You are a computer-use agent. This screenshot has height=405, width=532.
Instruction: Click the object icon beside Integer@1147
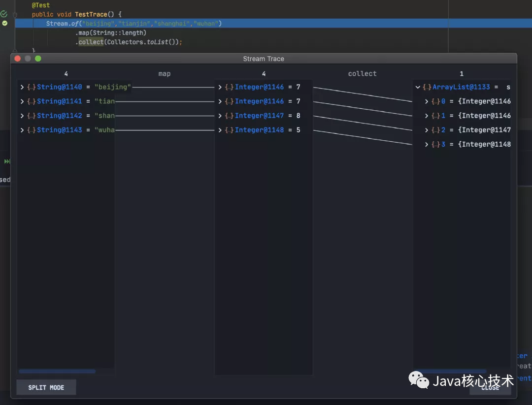pos(229,116)
